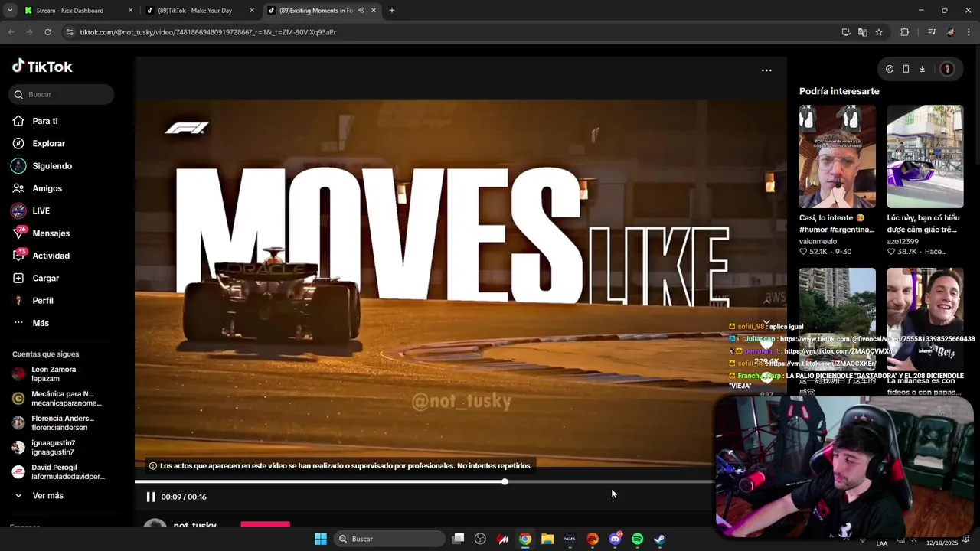980x551 pixels.
Task: Click the install app icon
Action: click(x=846, y=32)
